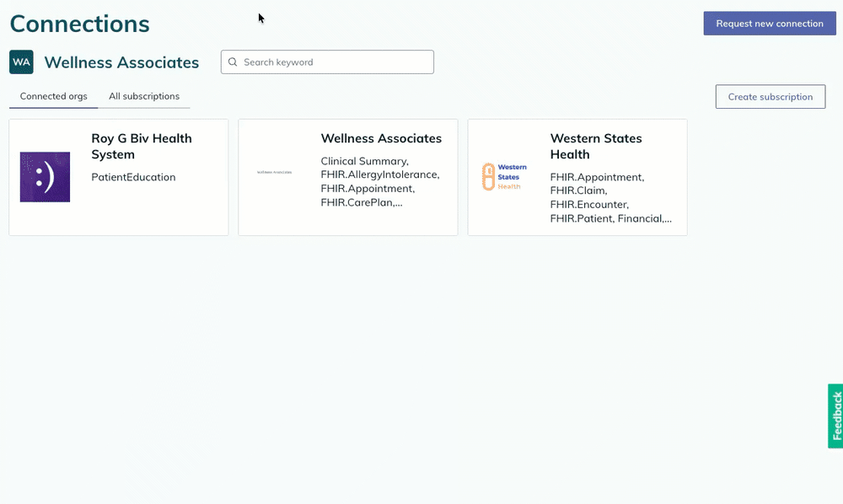Click the WA avatar badge

(x=21, y=62)
